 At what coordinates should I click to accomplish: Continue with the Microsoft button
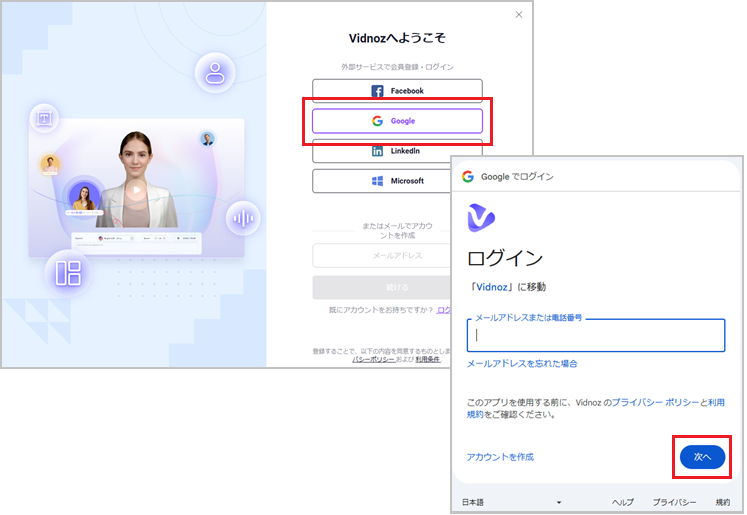point(382,181)
